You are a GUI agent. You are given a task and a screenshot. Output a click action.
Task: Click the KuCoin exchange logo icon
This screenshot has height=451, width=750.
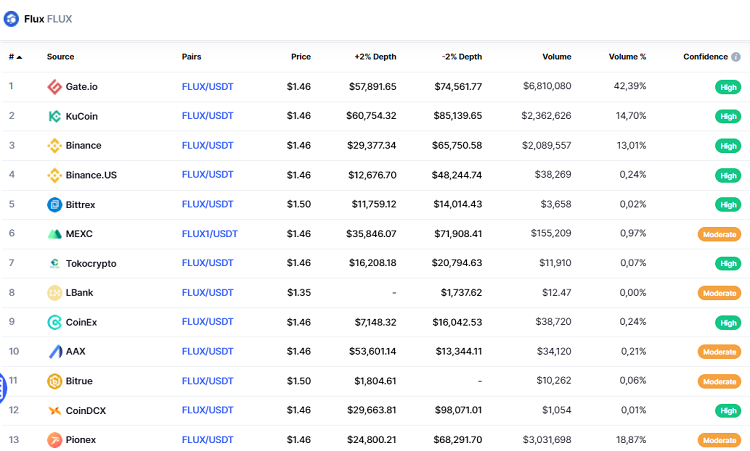55,116
